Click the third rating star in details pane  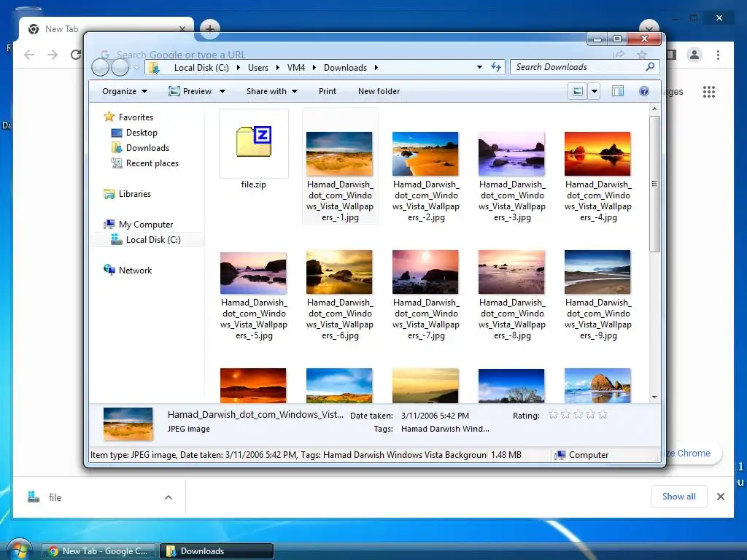click(x=578, y=414)
